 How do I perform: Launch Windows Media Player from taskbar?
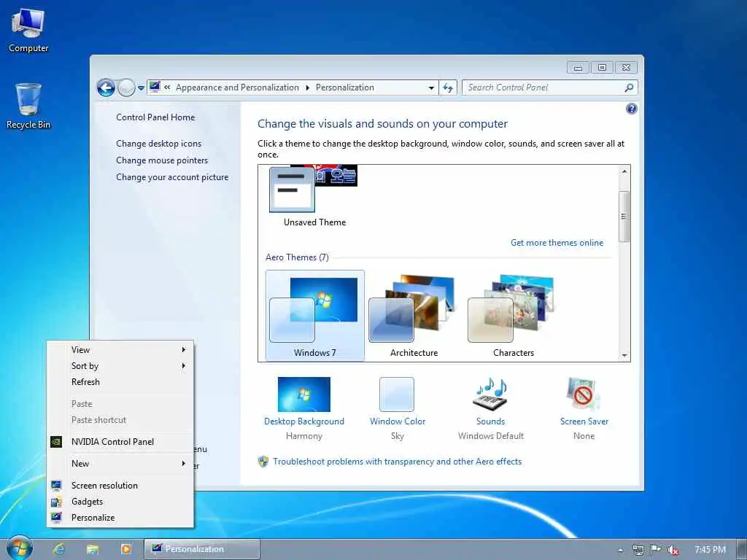coord(125,549)
